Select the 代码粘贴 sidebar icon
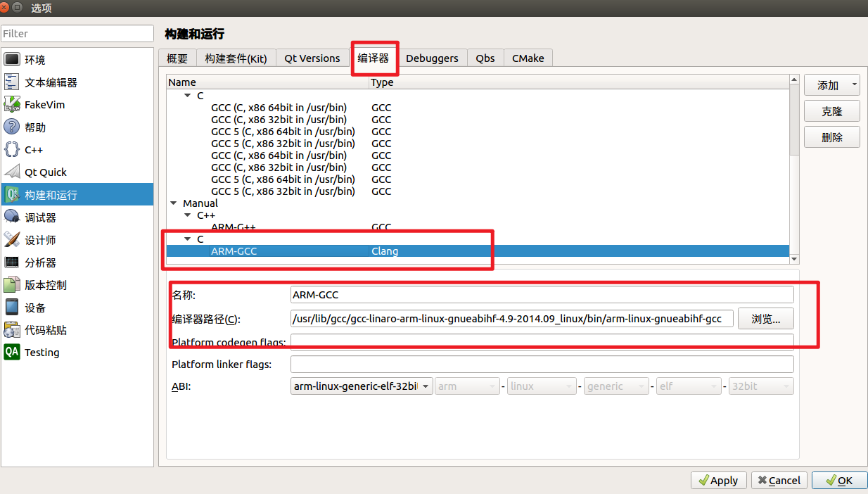This screenshot has height=494, width=868. (13, 330)
